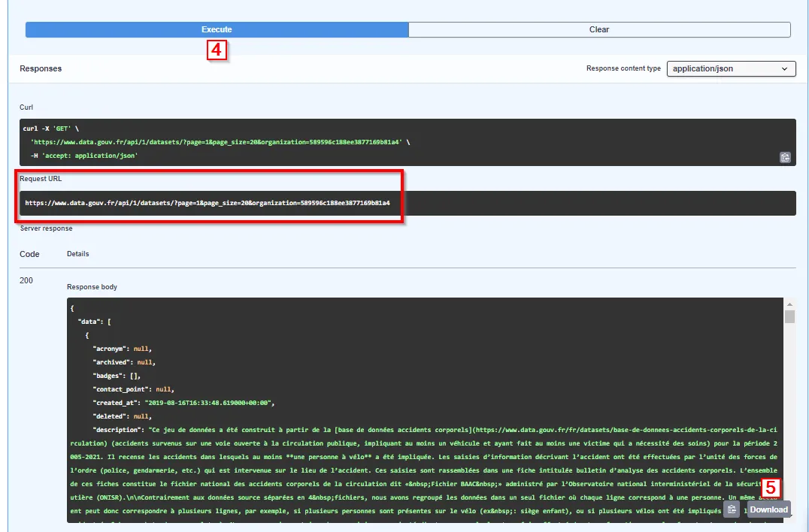The image size is (809, 532).
Task: Click the 200 response code
Action: [x=26, y=280]
